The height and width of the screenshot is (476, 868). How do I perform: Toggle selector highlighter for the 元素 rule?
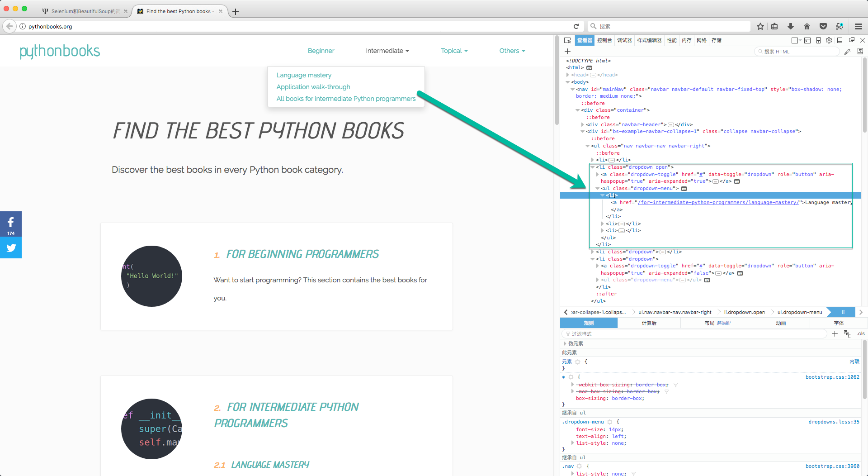click(577, 362)
